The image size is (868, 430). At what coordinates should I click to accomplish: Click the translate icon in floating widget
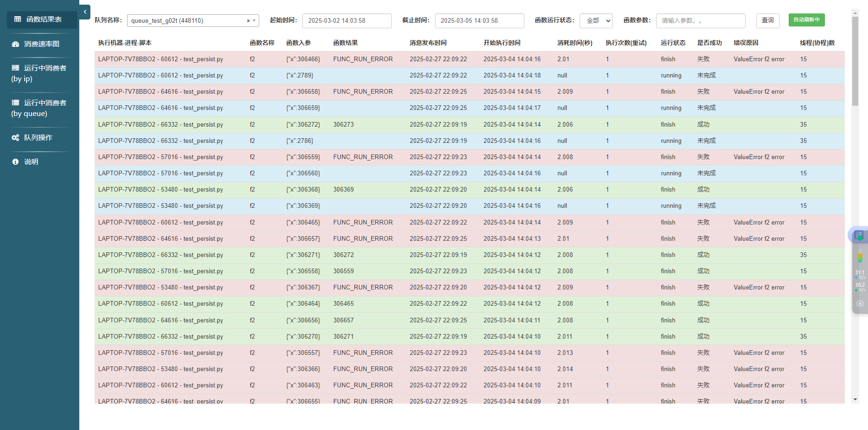pyautogui.click(x=859, y=235)
